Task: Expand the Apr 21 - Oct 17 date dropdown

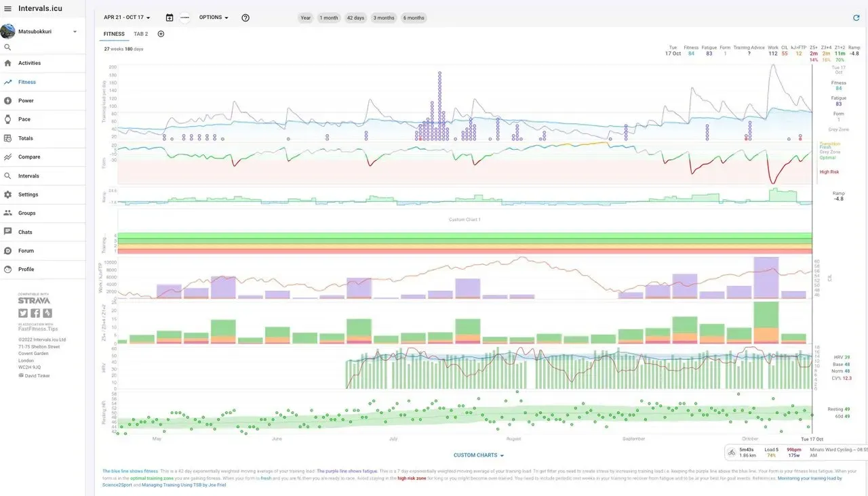Action: [x=127, y=18]
